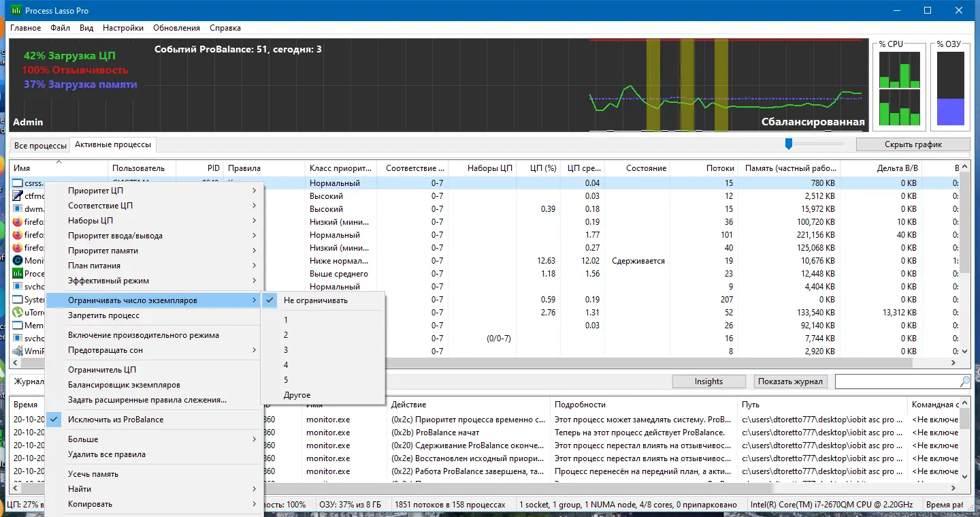Click the Process Lasso process icon in list

(18, 274)
